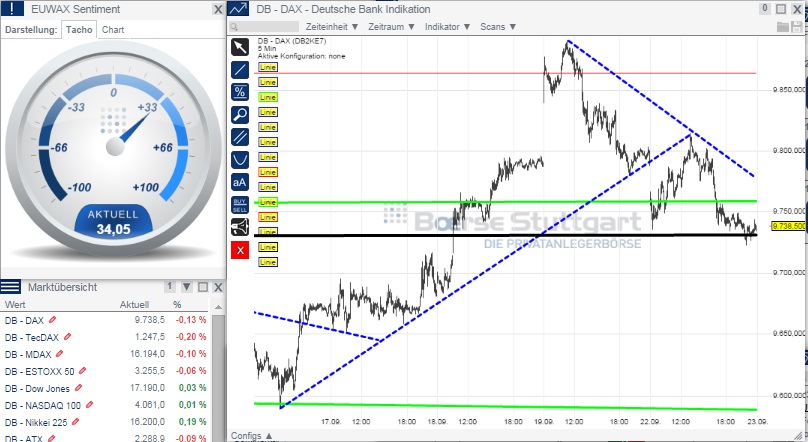
Task: Click the chart window counter box '0'
Action: [x=765, y=9]
